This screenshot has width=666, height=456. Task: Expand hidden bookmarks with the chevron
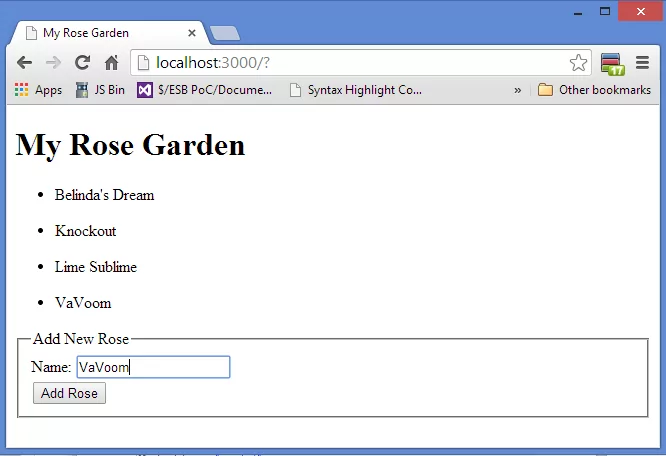point(518,90)
